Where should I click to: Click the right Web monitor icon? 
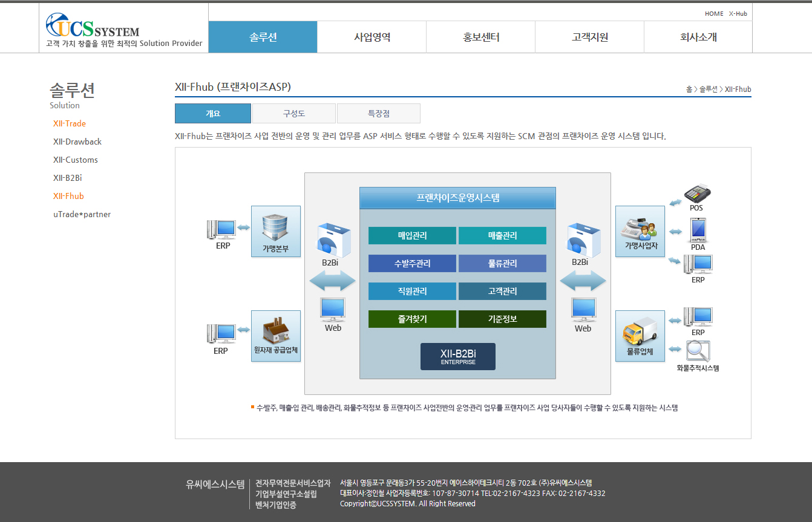[583, 310]
